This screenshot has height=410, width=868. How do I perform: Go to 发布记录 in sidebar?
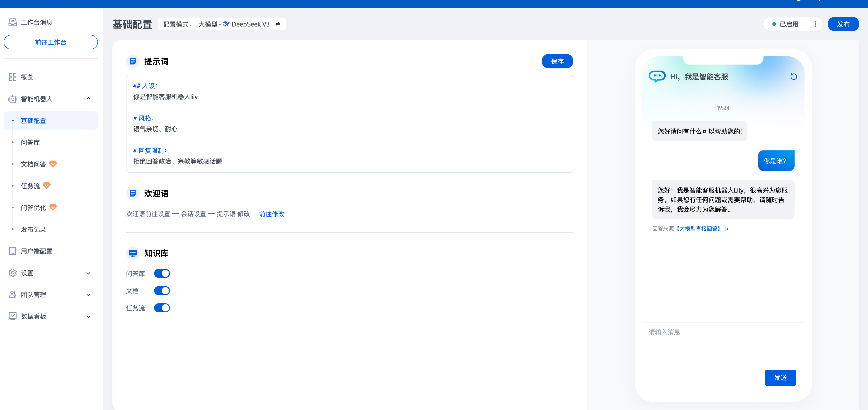(33, 229)
